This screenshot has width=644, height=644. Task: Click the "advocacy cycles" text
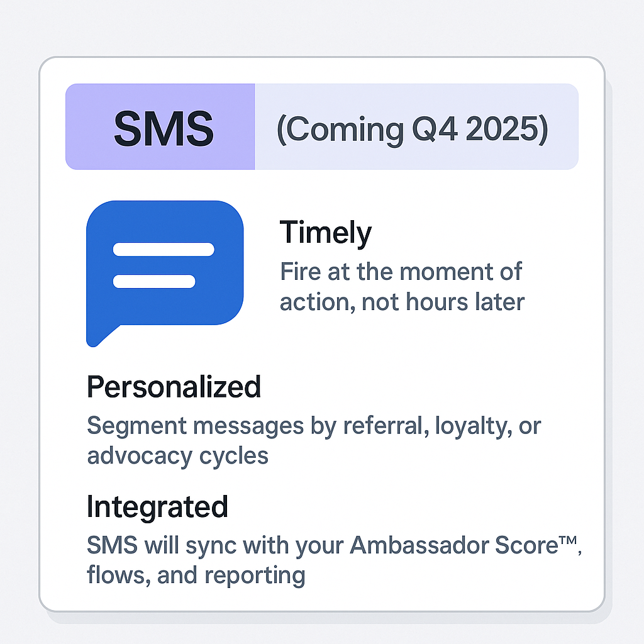(x=178, y=455)
